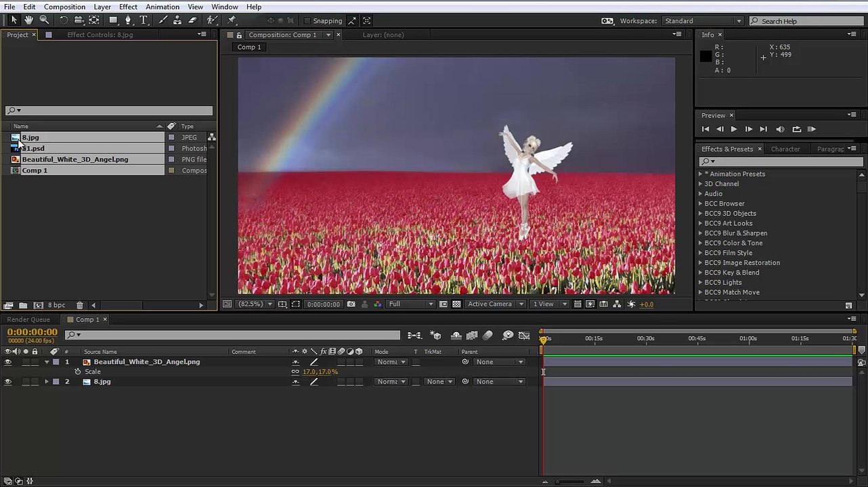
Task: Hide the Beautiful_White_3D_Angel layer eye
Action: 8,363
